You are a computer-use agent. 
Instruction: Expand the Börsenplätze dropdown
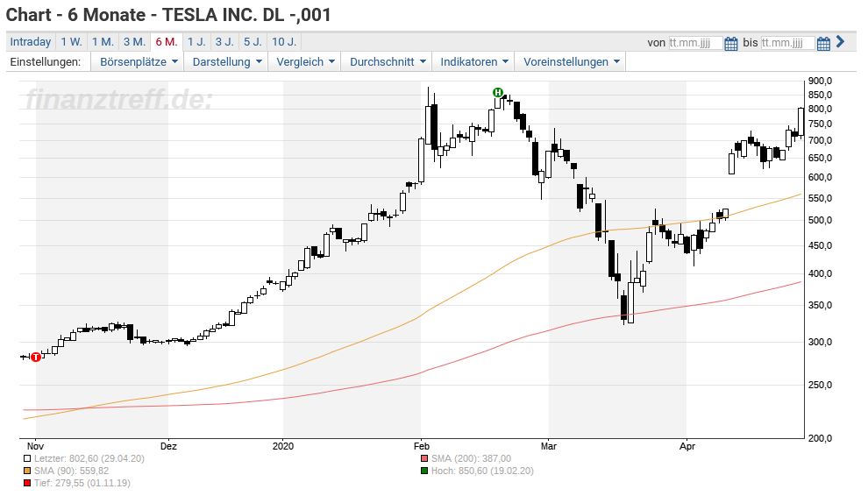click(139, 62)
